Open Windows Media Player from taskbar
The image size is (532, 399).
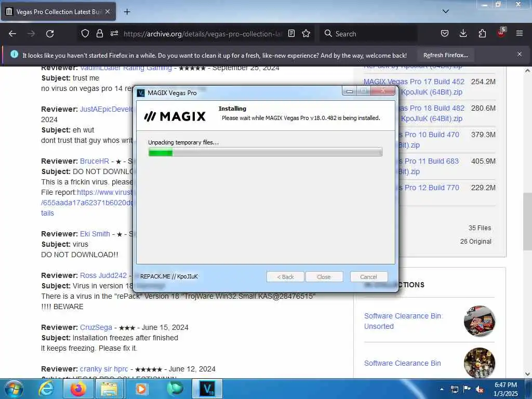141,389
